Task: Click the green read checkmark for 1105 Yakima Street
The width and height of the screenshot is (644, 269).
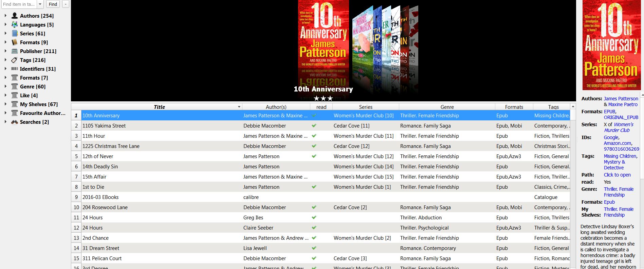Action: pyautogui.click(x=314, y=125)
